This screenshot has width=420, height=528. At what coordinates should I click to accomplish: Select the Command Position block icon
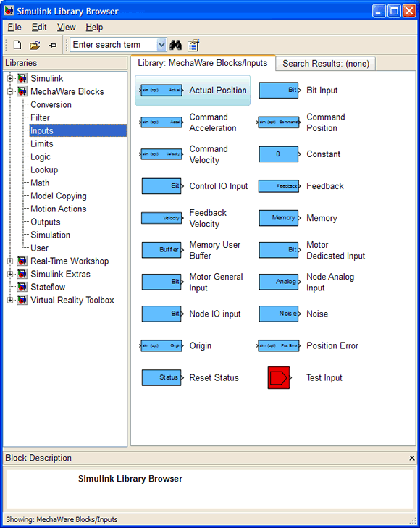coord(279,122)
